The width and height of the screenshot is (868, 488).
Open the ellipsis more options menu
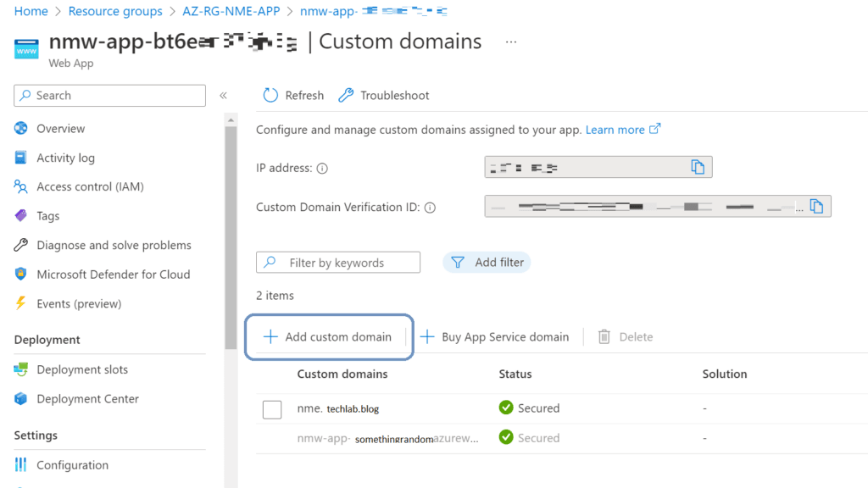pos(510,42)
